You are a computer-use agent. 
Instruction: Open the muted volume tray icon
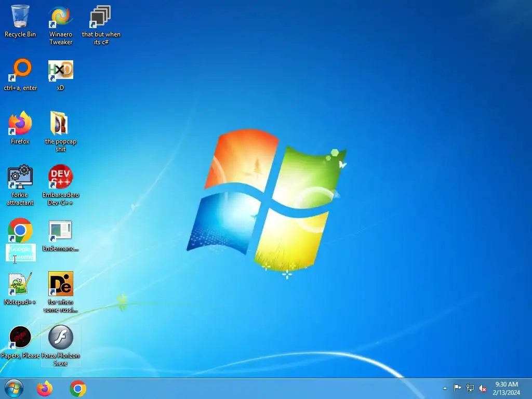click(483, 388)
